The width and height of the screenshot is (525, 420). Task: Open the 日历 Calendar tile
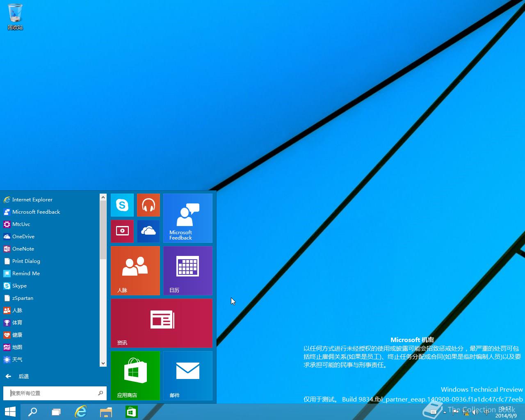click(188, 271)
